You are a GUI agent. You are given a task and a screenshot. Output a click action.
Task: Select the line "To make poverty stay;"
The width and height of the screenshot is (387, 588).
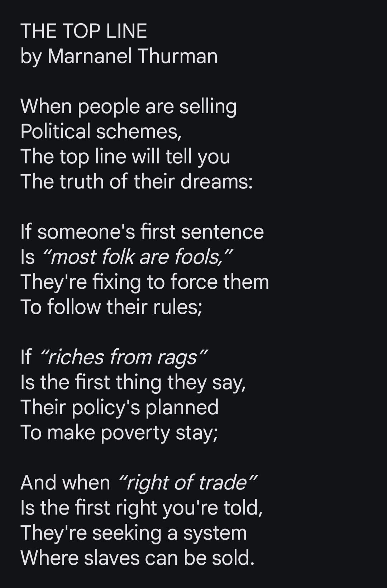click(x=119, y=432)
